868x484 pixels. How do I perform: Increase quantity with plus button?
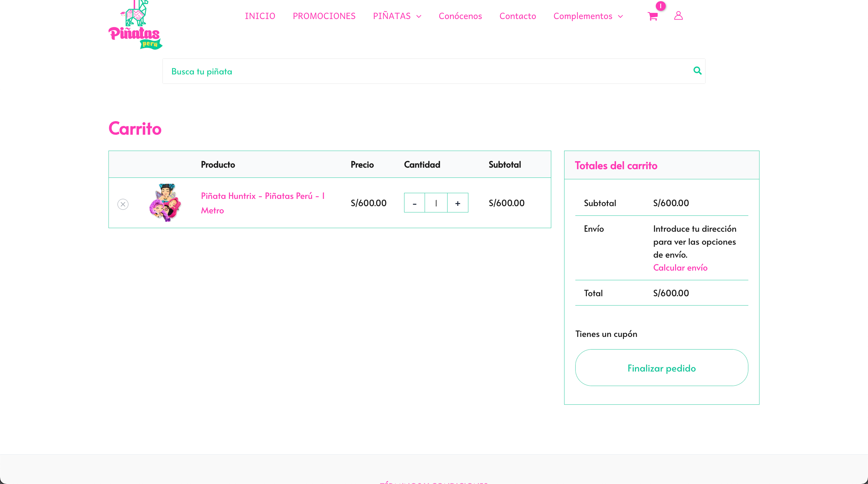tap(458, 203)
